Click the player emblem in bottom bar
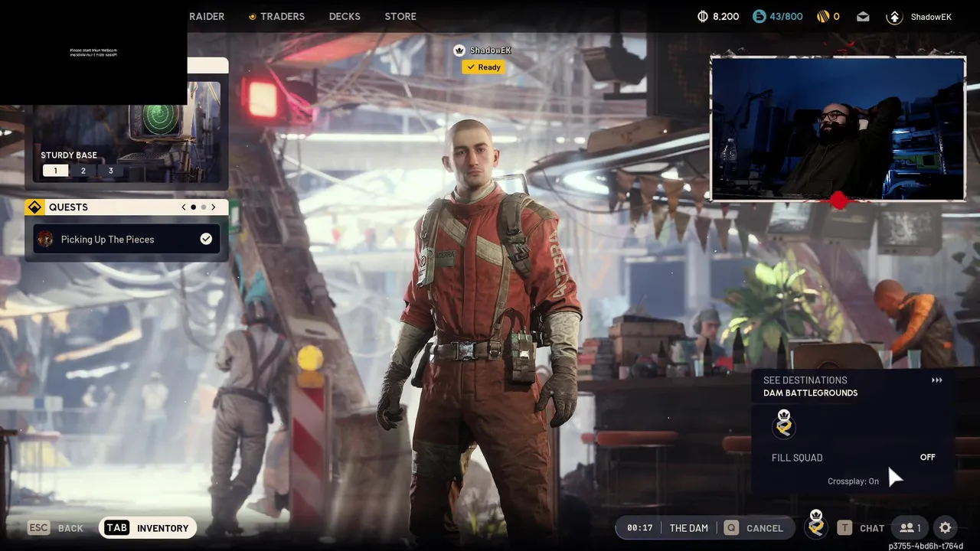Image resolution: width=980 pixels, height=551 pixels. (x=816, y=523)
